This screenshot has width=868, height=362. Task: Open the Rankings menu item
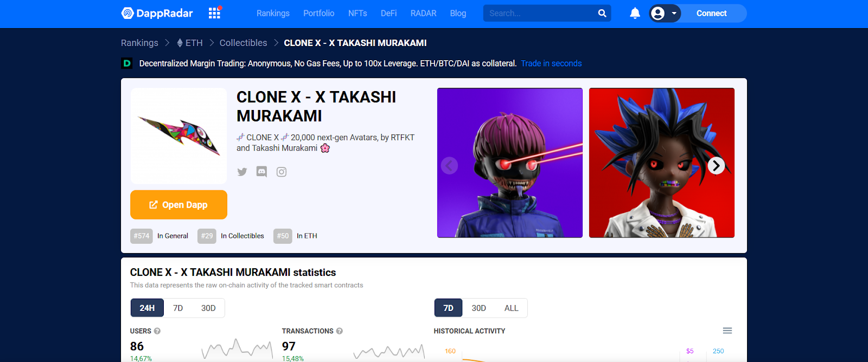coord(273,13)
